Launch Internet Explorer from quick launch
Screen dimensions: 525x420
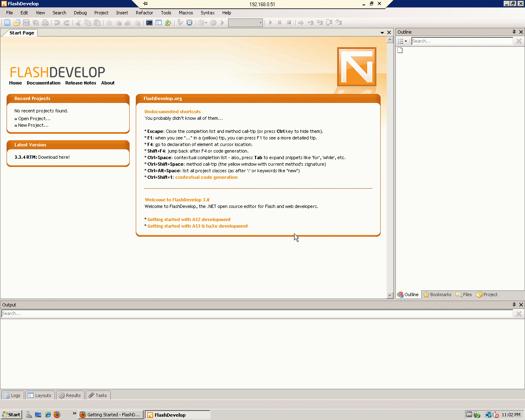(48, 415)
